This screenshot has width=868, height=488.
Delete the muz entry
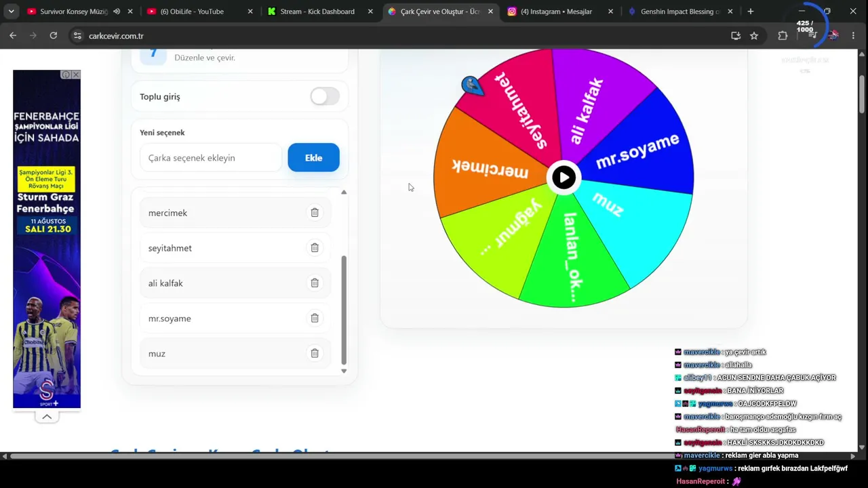(315, 354)
